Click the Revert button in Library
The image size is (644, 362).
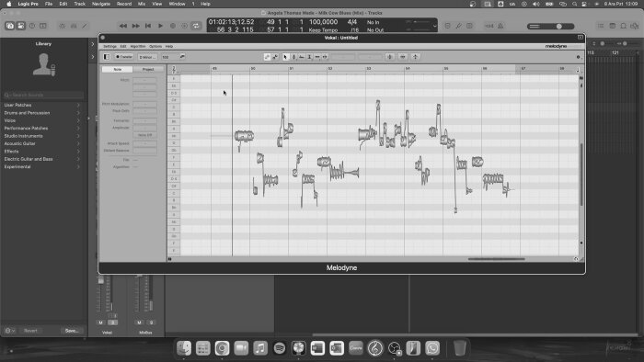(30, 331)
